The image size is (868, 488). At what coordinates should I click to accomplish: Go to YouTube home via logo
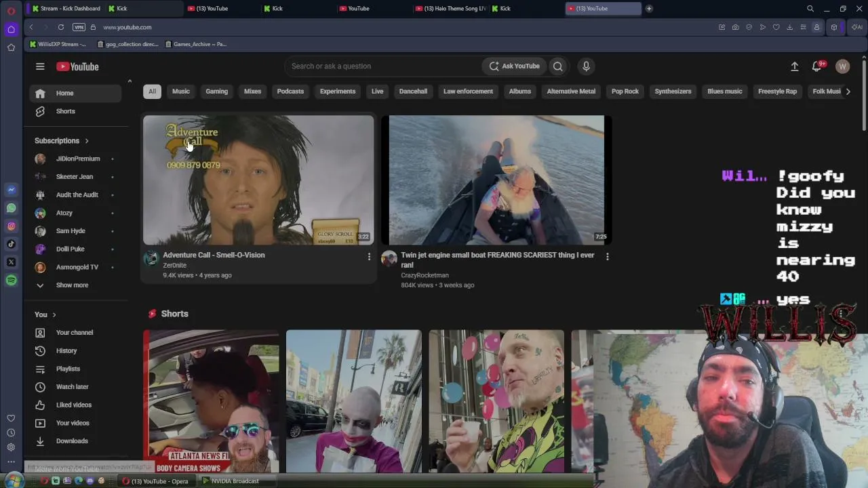[77, 66]
